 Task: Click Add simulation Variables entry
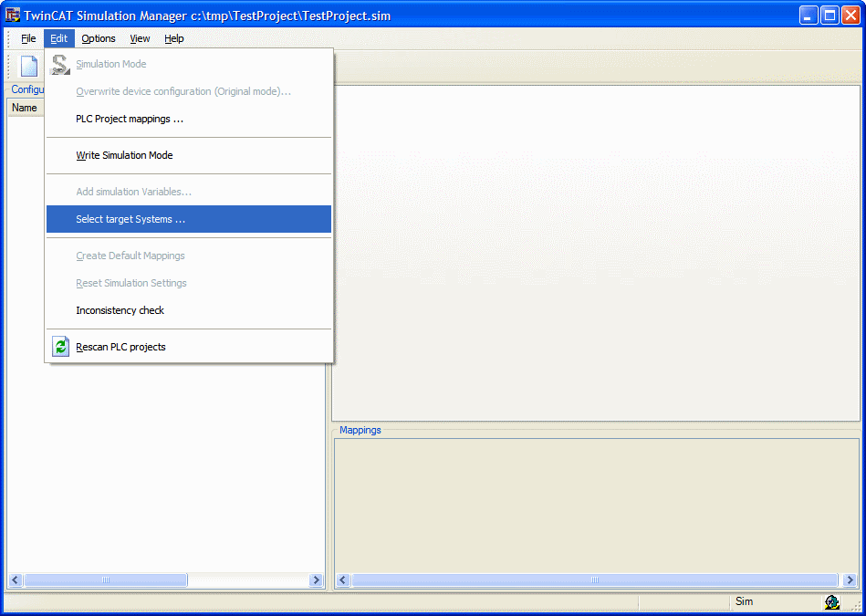pyautogui.click(x=189, y=192)
